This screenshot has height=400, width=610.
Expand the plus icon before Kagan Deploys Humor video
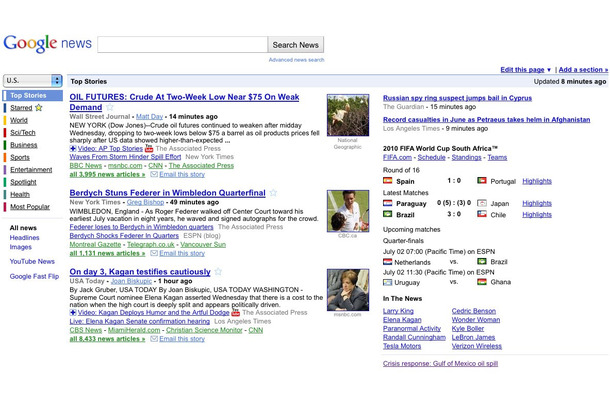(73, 313)
